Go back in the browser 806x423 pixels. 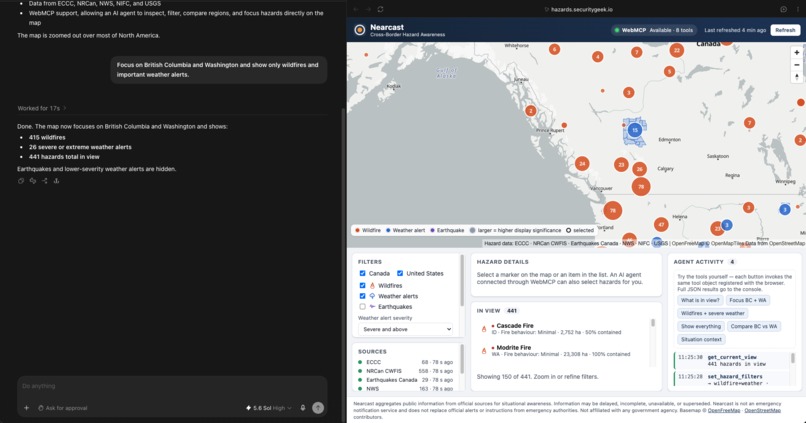(x=356, y=9)
